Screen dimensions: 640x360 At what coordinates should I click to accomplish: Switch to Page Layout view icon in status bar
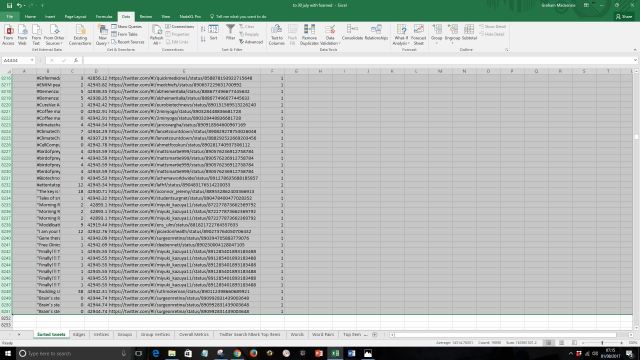click(562, 343)
